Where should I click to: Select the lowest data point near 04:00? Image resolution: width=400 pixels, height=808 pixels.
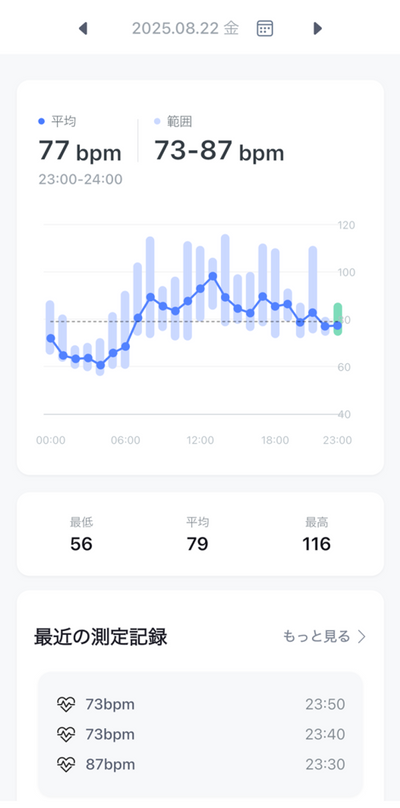click(x=101, y=365)
